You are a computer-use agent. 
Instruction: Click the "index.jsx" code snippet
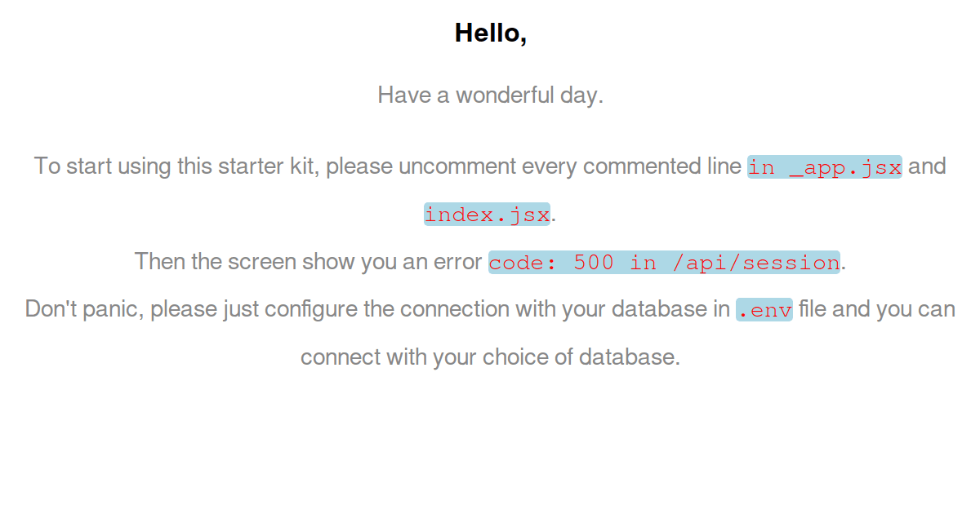tap(487, 215)
